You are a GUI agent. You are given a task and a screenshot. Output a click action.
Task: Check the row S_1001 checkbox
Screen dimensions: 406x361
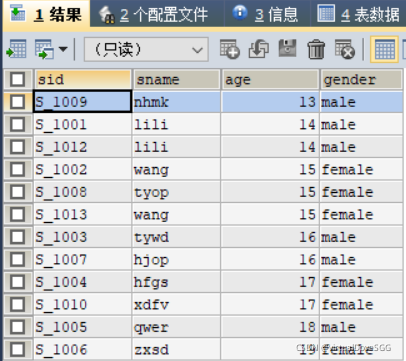click(17, 124)
